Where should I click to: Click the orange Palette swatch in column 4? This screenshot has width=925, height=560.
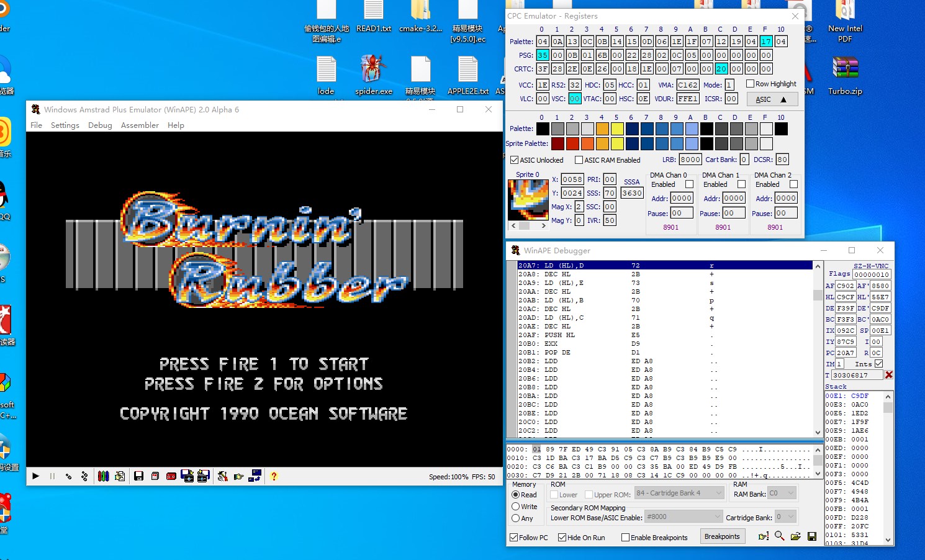[602, 129]
